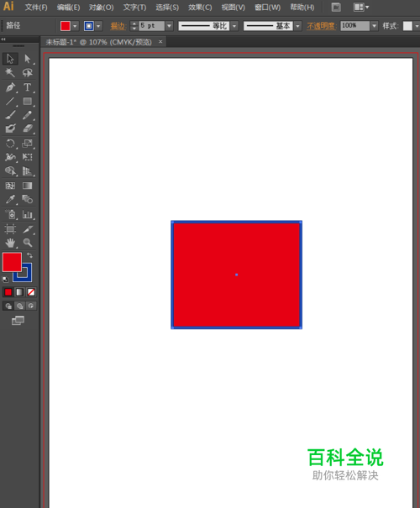
Task: Close the 未标题-1 document tab
Action: point(160,42)
